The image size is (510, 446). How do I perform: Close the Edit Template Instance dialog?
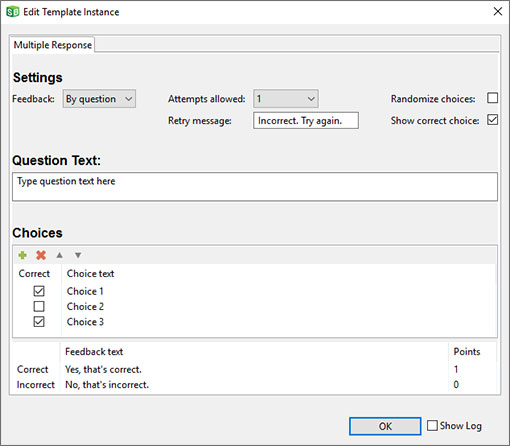pos(498,11)
